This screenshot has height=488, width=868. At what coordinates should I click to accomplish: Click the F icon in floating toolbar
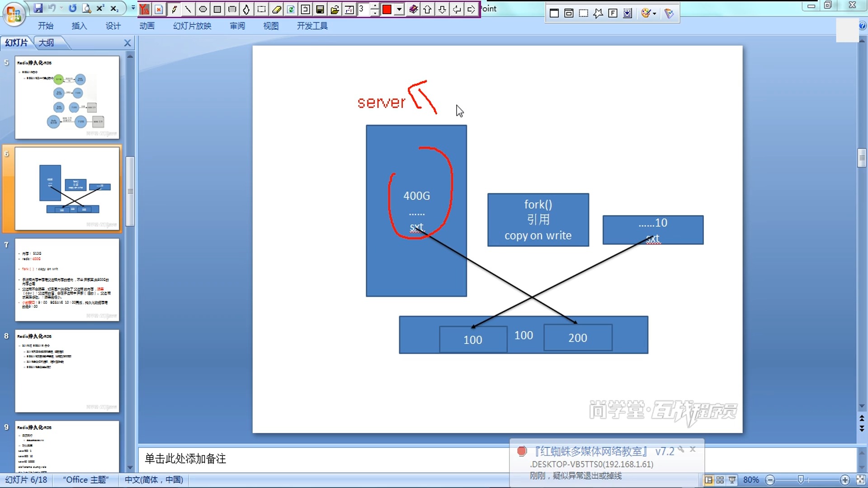pos(613,13)
